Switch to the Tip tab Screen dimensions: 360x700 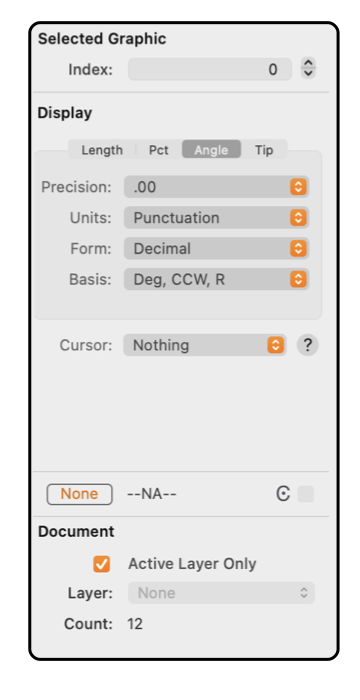[x=264, y=150]
